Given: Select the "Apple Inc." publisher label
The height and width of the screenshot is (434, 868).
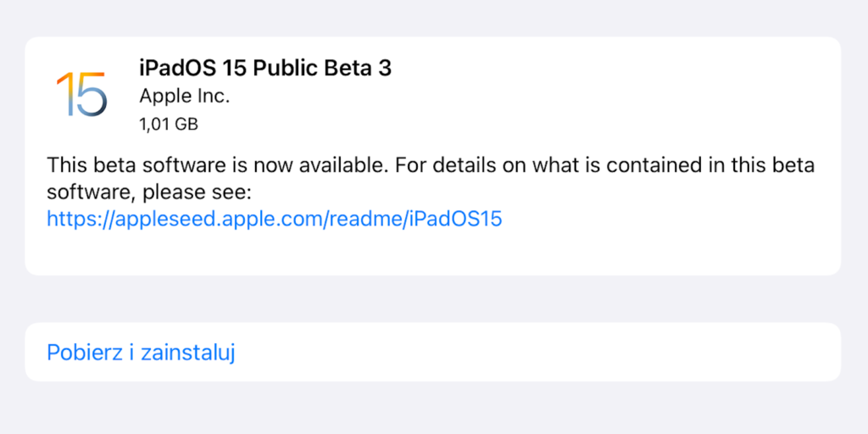Looking at the screenshot, I should coord(185,97).
